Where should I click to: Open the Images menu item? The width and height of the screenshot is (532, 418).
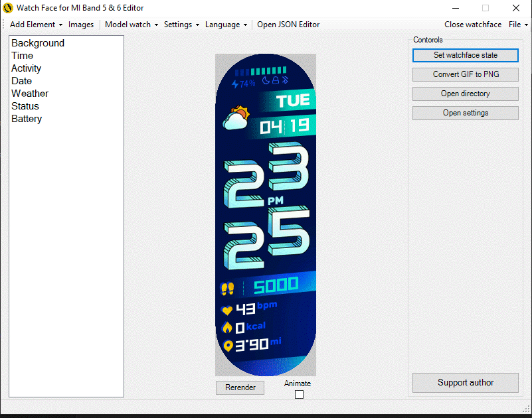81,25
